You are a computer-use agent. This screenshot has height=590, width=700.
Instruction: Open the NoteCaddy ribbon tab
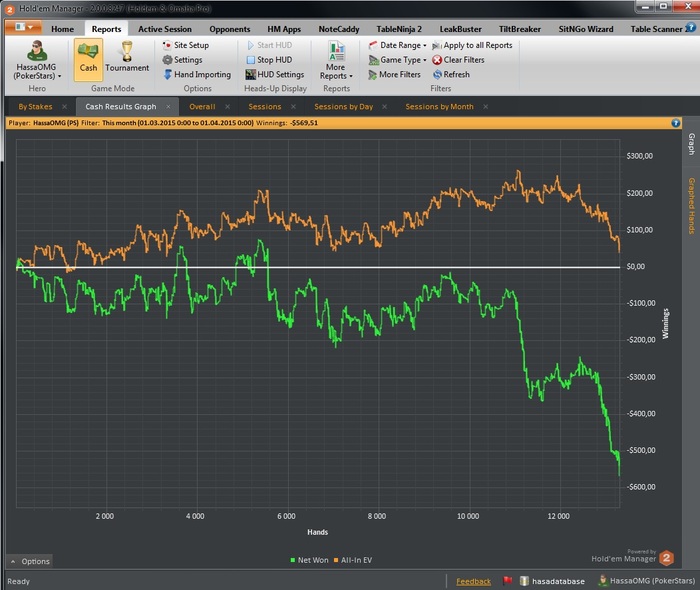[x=339, y=29]
